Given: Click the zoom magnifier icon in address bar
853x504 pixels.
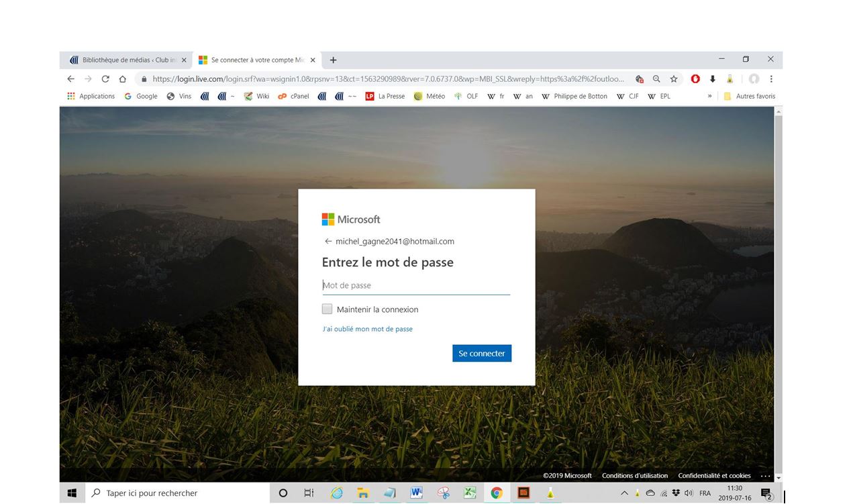Looking at the screenshot, I should 656,79.
